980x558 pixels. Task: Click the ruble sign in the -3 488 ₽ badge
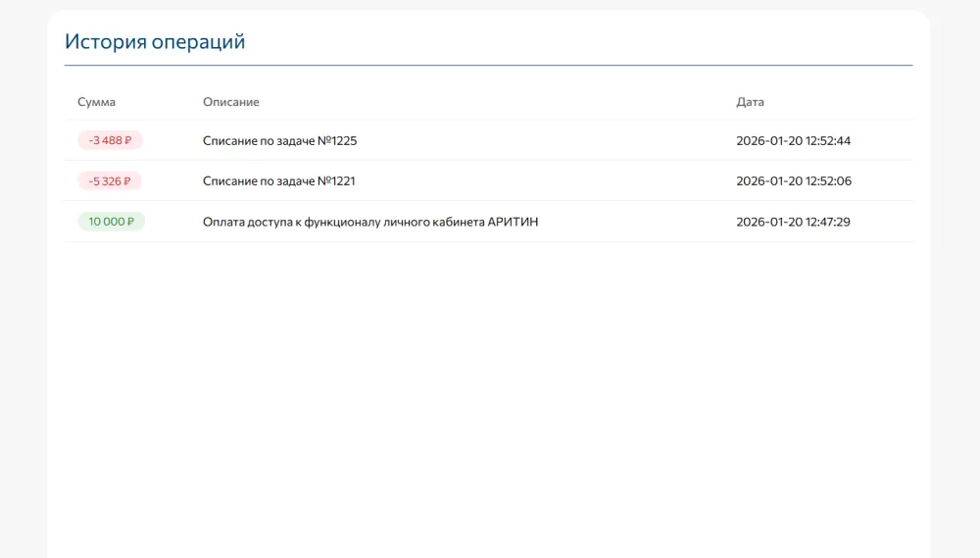[x=128, y=140]
